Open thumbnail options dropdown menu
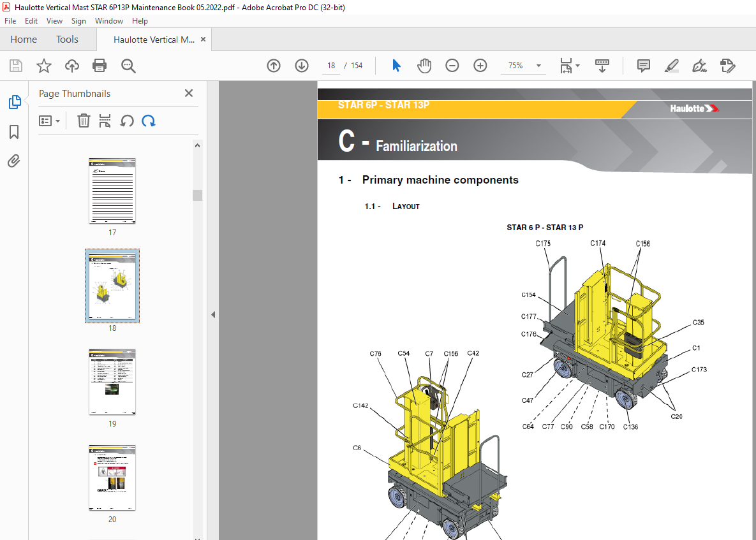756x540 pixels. [49, 121]
